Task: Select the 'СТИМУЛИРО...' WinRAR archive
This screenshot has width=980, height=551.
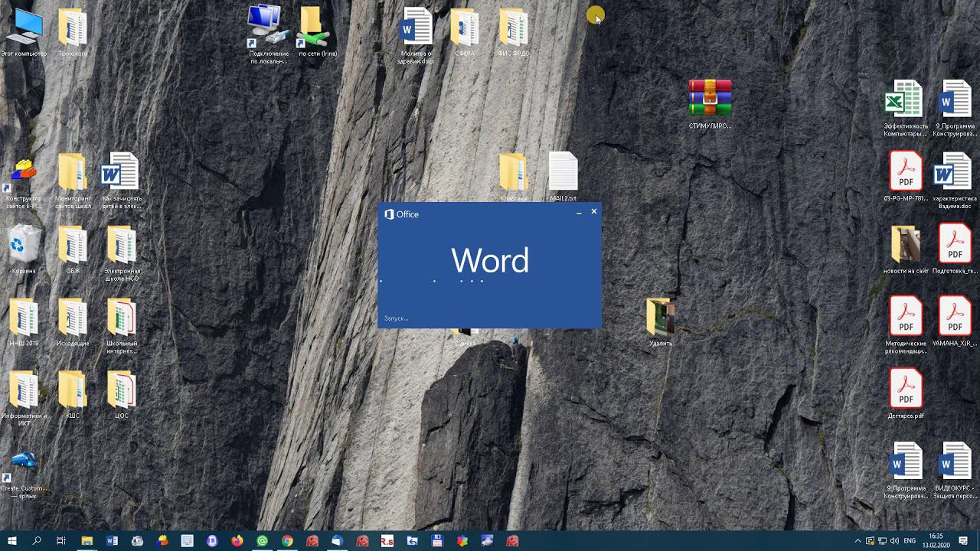Action: click(710, 103)
